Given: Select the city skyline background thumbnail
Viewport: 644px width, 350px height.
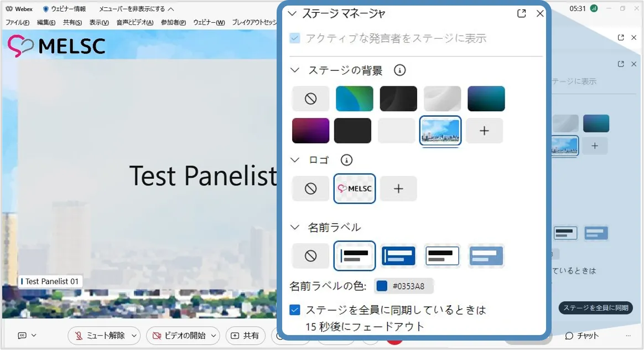Looking at the screenshot, I should pos(440,131).
